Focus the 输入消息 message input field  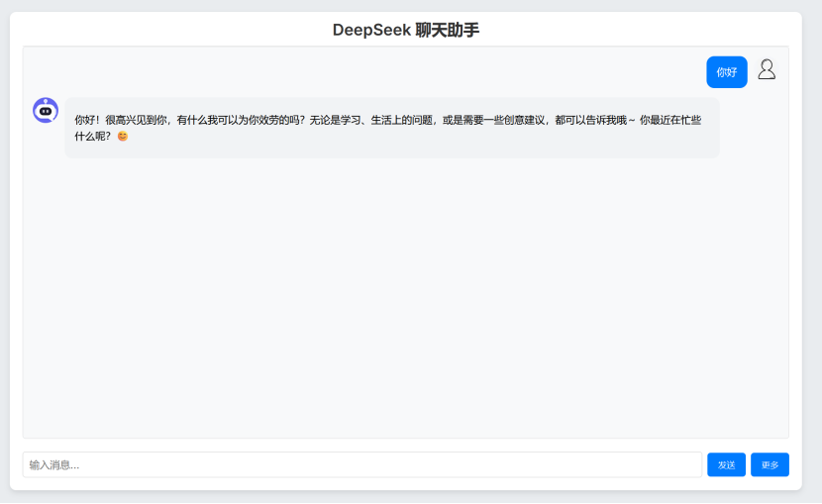pos(362,464)
